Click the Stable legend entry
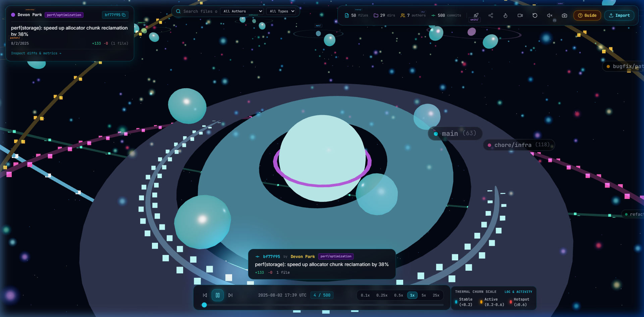This screenshot has height=317, width=644. pyautogui.click(x=464, y=302)
